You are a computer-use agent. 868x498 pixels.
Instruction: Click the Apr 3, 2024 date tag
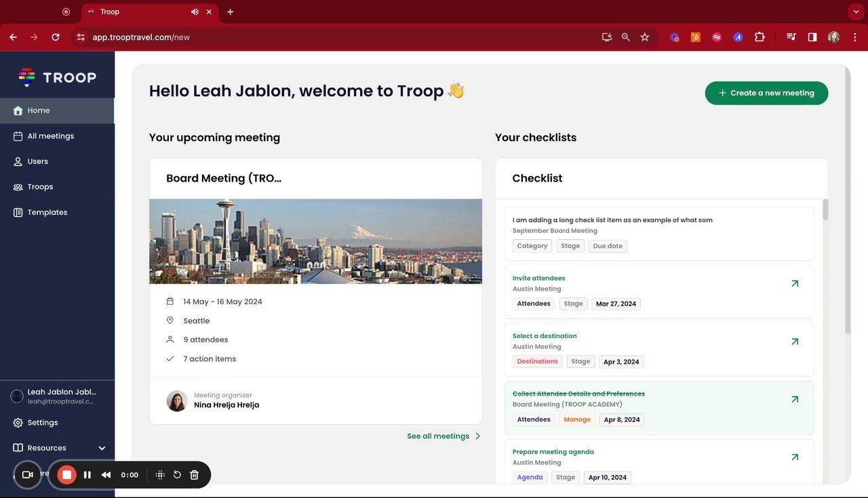tap(621, 362)
